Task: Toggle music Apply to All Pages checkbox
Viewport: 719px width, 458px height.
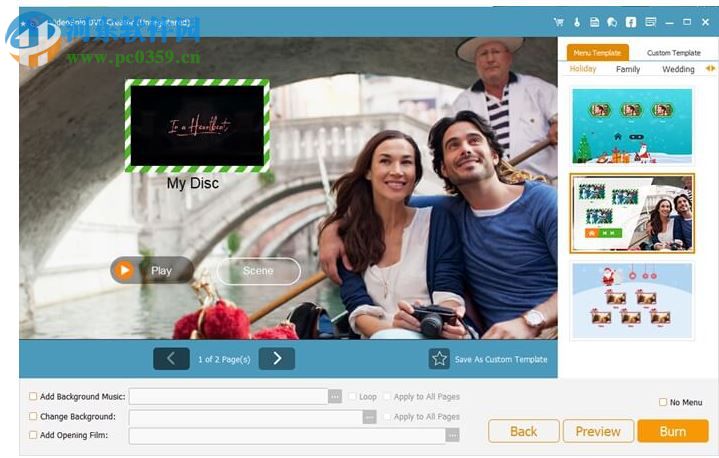Action: [387, 397]
